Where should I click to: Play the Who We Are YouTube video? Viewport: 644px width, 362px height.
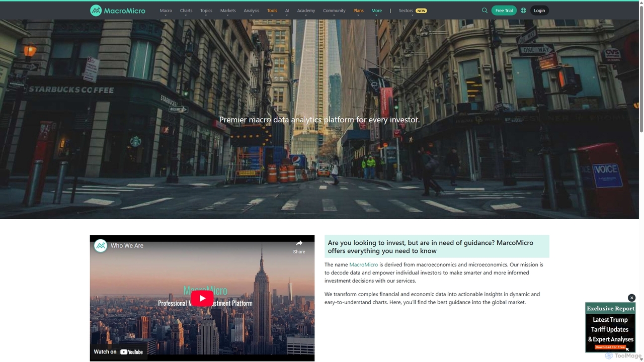[202, 298]
